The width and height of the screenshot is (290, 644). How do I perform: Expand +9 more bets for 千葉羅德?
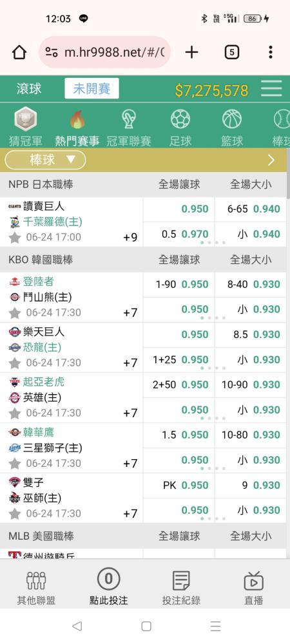click(130, 238)
